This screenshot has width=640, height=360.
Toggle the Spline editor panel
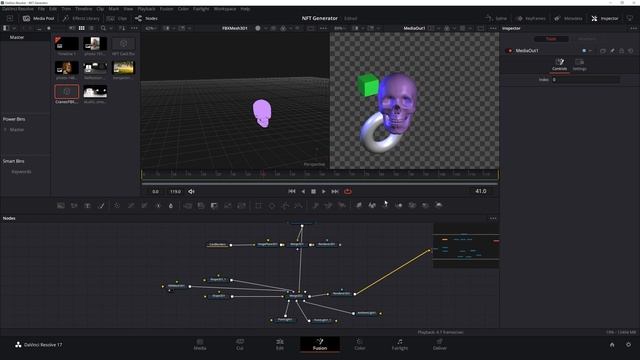[x=496, y=18]
